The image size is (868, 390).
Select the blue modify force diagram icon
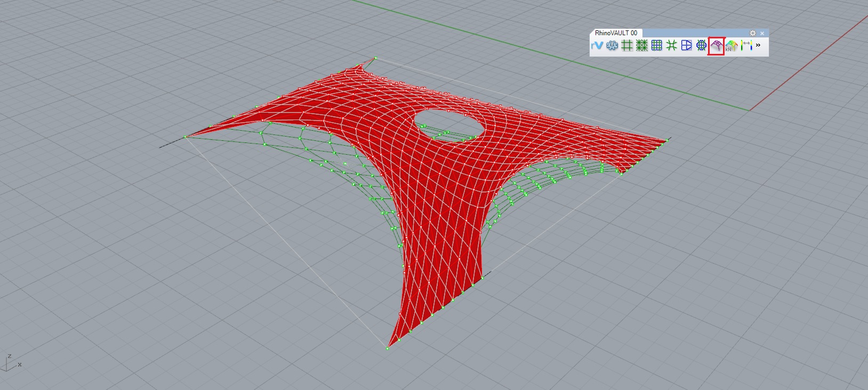click(687, 46)
